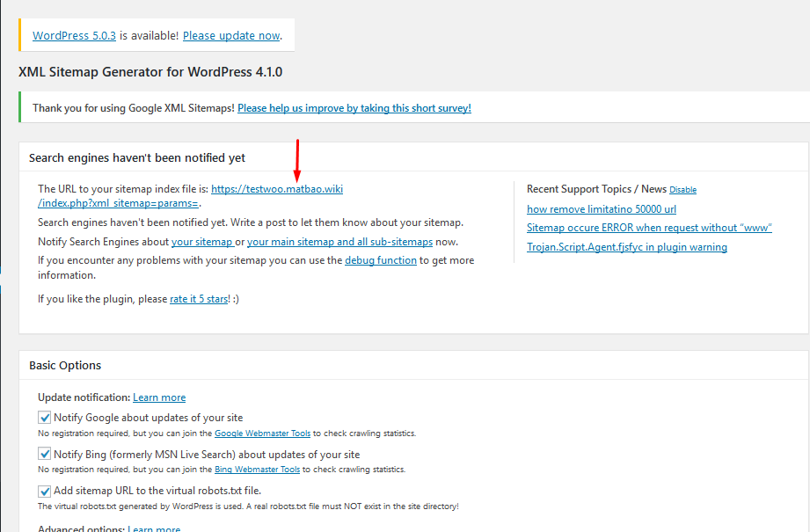Open the testwoo.matbao.wiki sitemap index URL
The image size is (810, 532).
pos(277,189)
